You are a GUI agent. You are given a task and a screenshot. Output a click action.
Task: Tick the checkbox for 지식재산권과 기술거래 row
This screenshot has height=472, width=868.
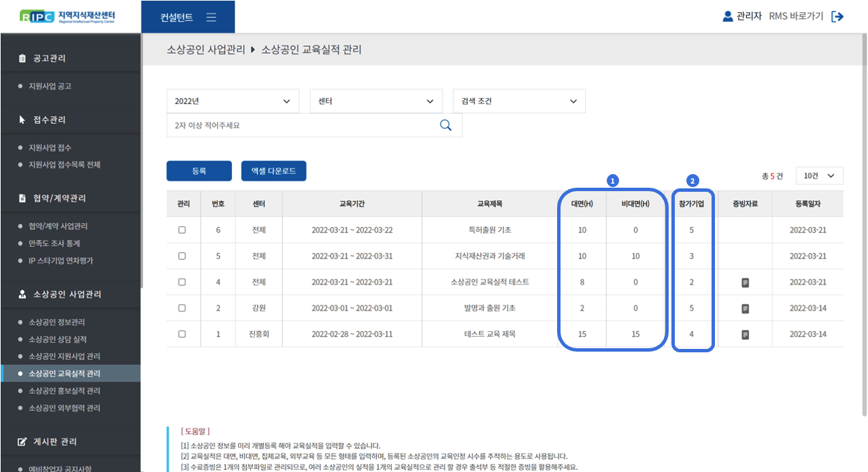[x=182, y=256]
